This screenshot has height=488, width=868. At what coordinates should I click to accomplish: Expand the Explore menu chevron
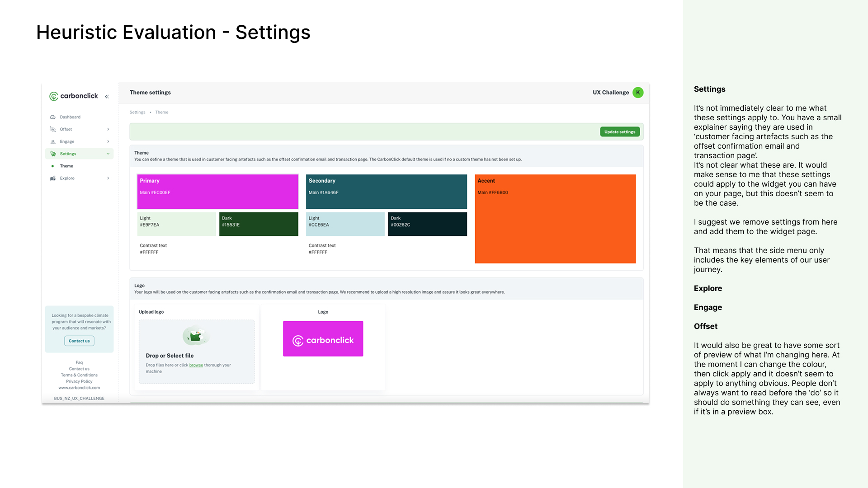pyautogui.click(x=108, y=178)
